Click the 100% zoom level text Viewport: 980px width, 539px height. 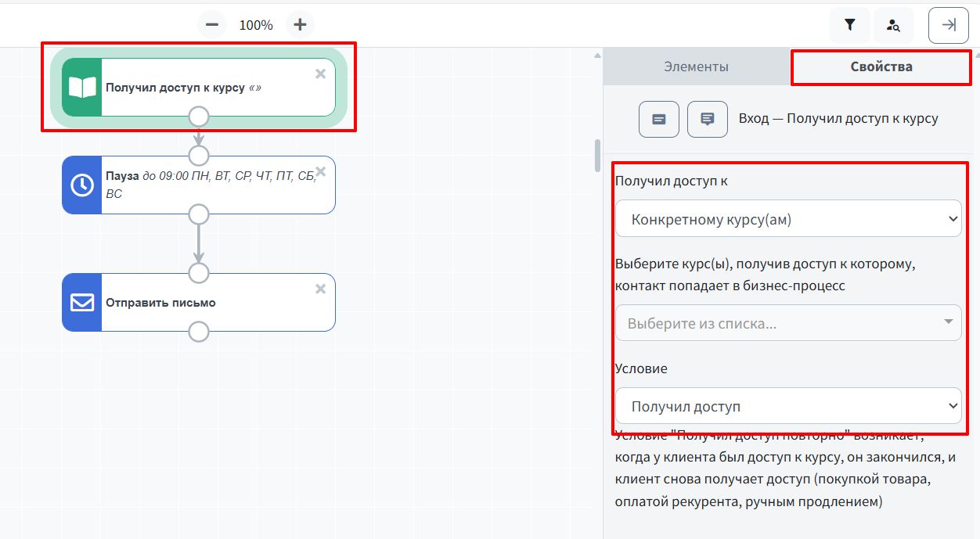point(256,25)
